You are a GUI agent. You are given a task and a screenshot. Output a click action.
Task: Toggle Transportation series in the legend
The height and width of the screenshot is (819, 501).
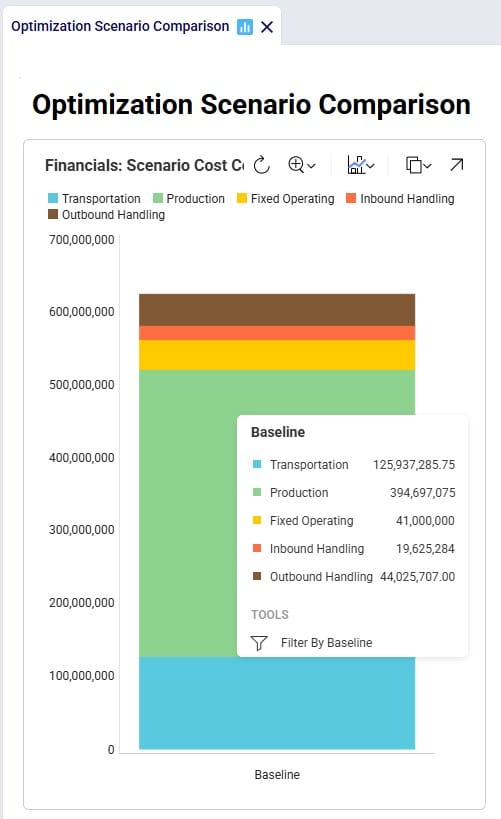point(94,198)
